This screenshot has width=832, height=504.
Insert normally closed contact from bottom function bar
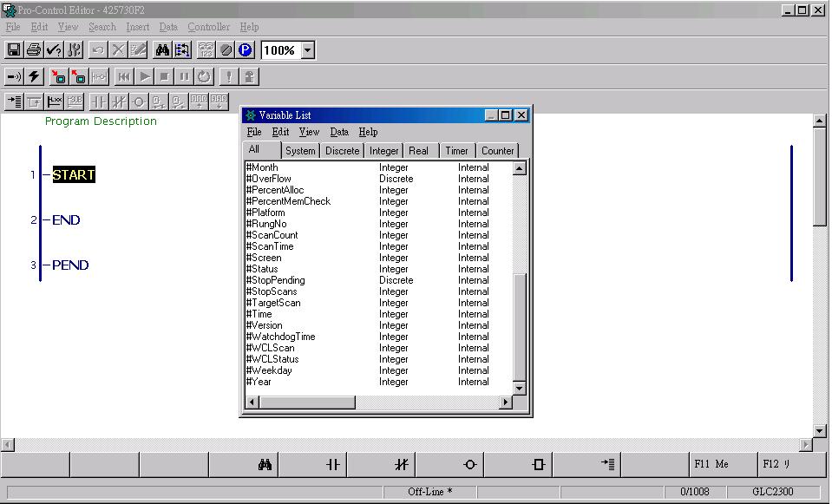pyautogui.click(x=401, y=465)
